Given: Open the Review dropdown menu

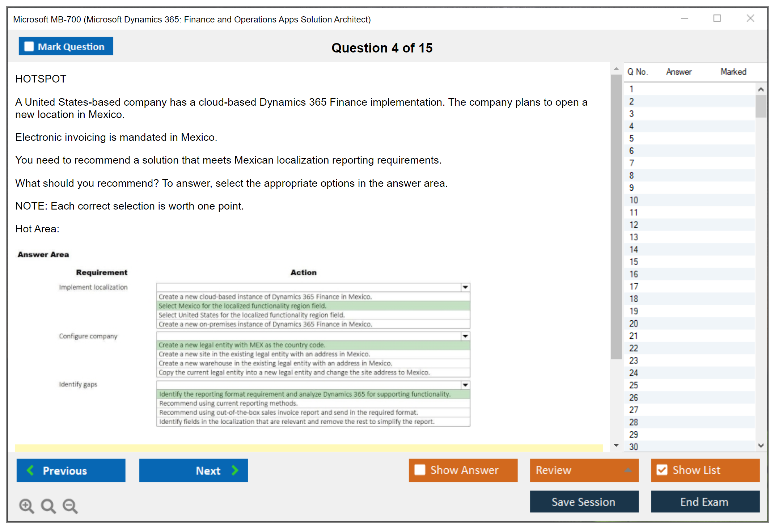Looking at the screenshot, I should click(584, 470).
